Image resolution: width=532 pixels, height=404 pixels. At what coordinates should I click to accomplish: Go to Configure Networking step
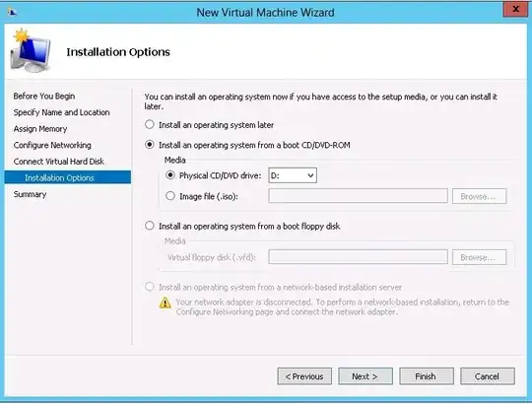(x=52, y=145)
